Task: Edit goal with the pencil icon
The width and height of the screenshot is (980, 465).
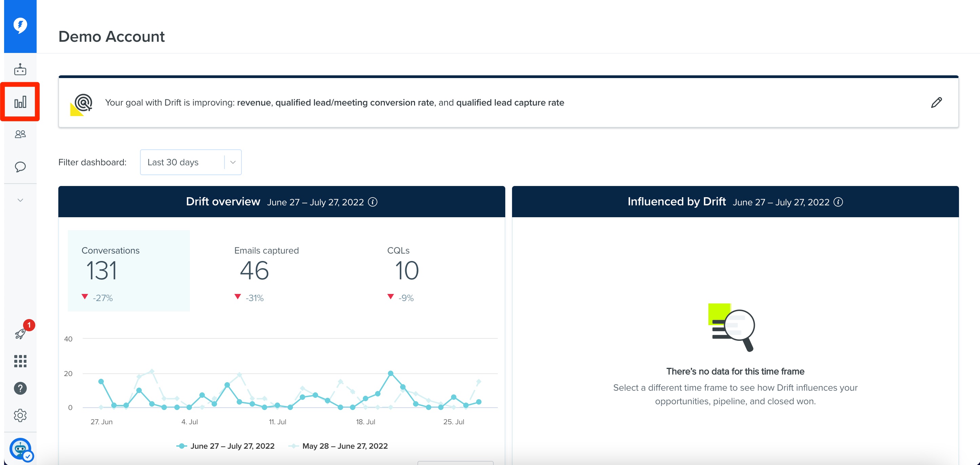Action: tap(936, 103)
